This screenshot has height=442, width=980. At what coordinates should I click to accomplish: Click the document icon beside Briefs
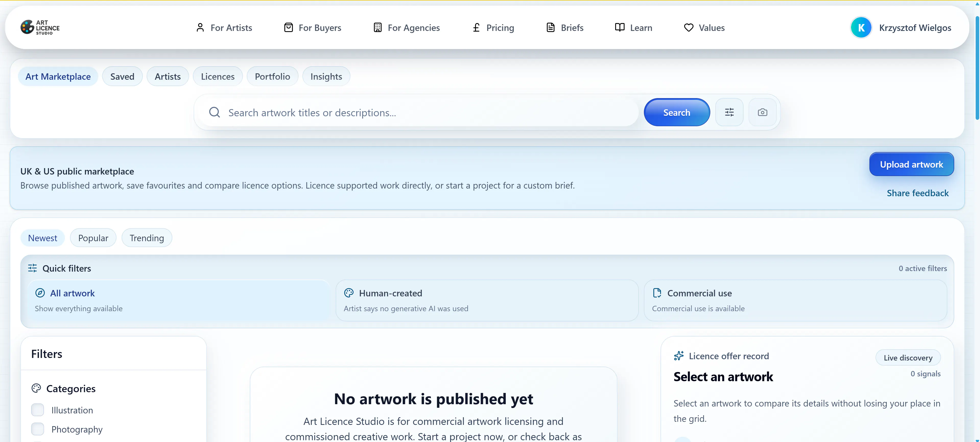point(550,27)
